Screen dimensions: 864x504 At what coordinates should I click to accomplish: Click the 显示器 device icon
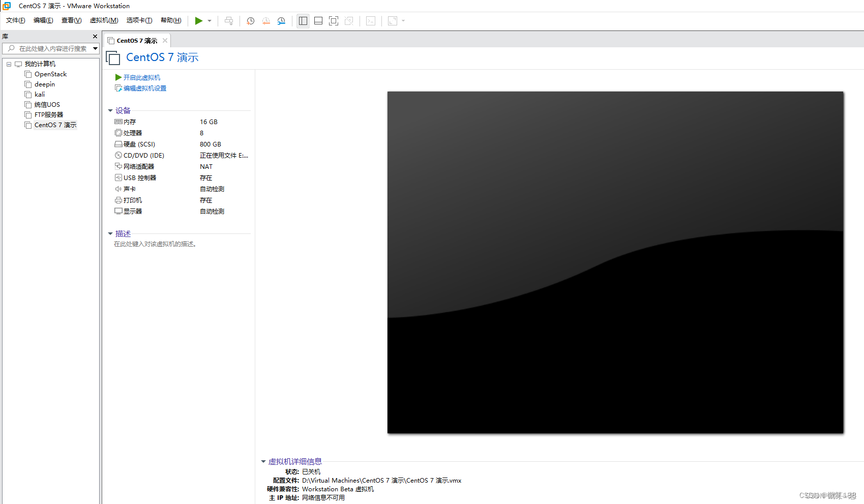coord(118,212)
